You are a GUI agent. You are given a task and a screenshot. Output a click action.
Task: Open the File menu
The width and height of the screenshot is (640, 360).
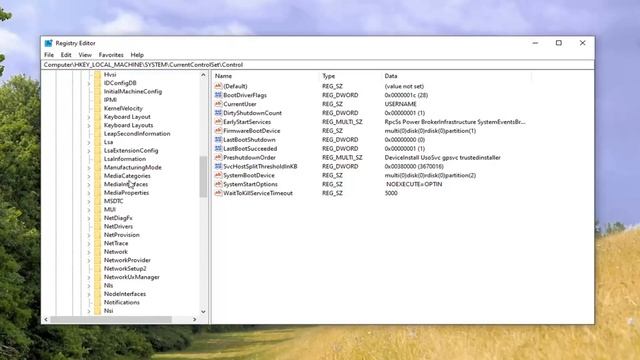[x=49, y=55]
